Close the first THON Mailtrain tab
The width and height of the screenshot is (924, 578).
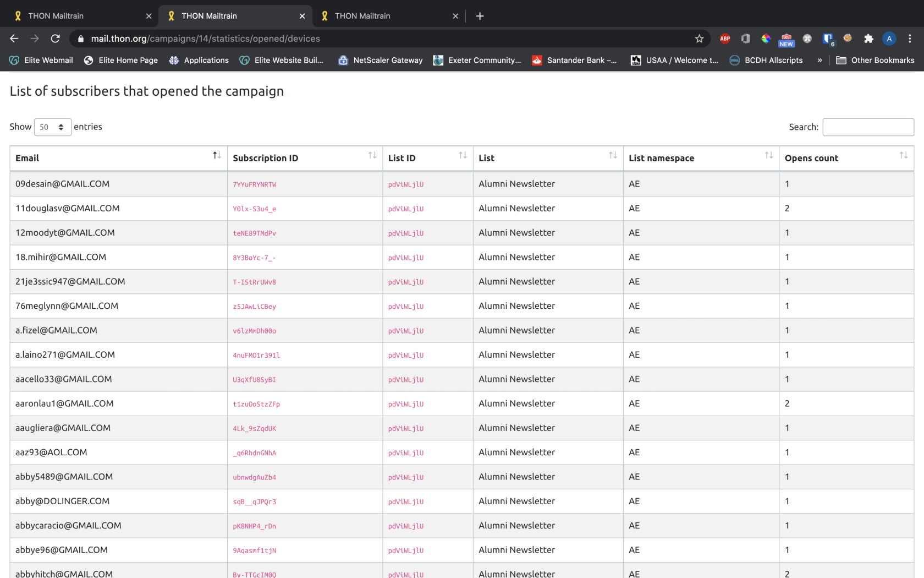pos(148,16)
